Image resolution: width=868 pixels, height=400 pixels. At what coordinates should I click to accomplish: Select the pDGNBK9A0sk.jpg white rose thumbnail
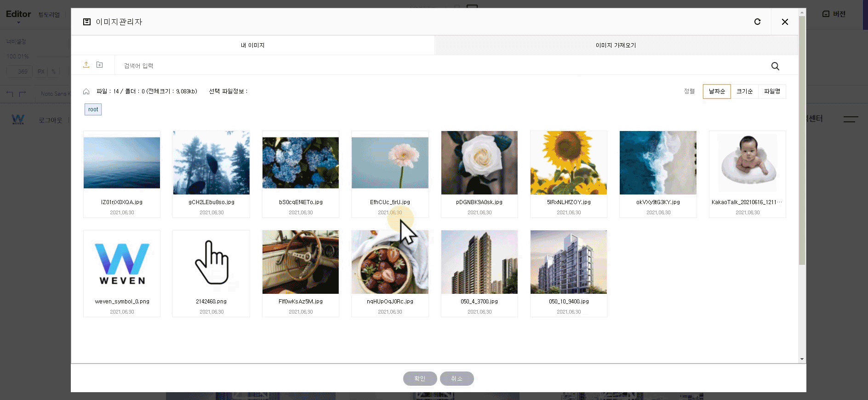[x=480, y=163]
